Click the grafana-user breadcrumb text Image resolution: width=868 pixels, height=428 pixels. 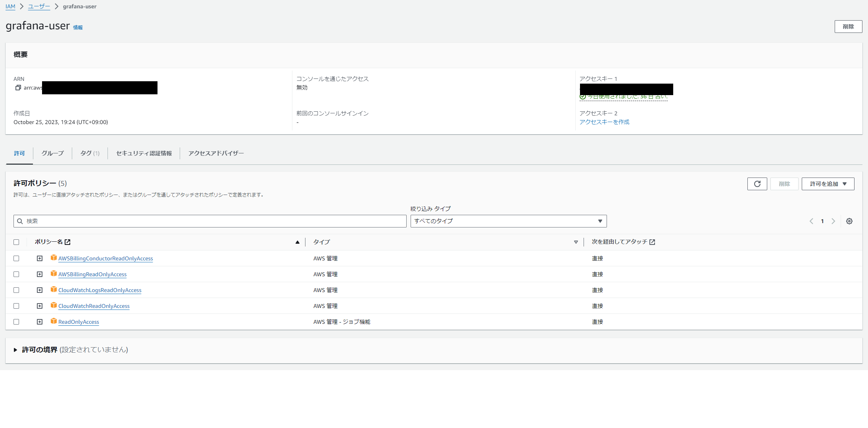click(x=80, y=7)
